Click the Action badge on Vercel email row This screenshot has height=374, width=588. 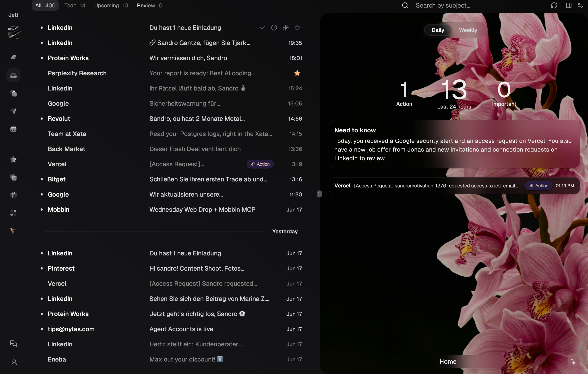point(260,164)
